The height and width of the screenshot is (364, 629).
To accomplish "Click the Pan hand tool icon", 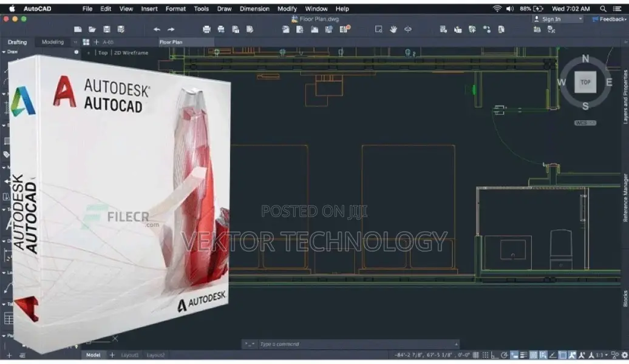I will [393, 29].
